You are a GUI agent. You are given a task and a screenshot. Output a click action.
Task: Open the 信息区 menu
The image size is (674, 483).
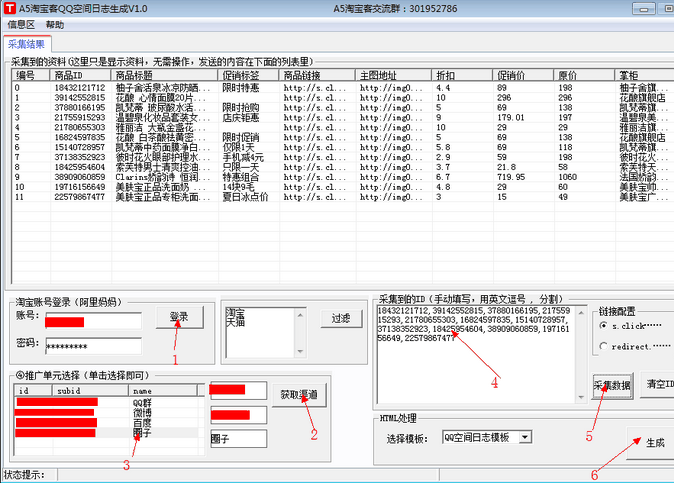pyautogui.click(x=21, y=24)
